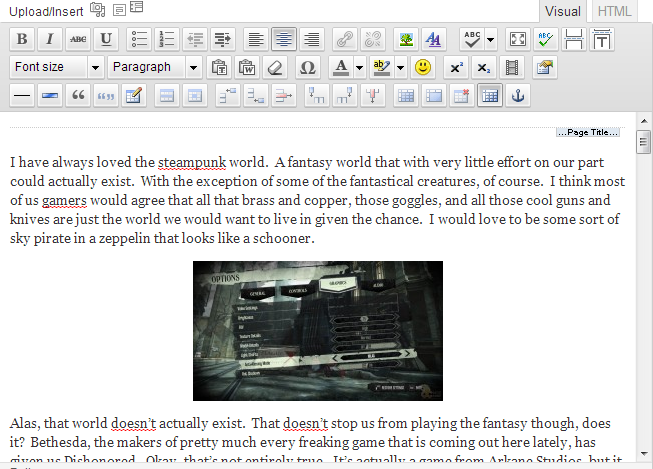Screen dimensions: 653x469
Task: Delete the table
Action: click(461, 95)
